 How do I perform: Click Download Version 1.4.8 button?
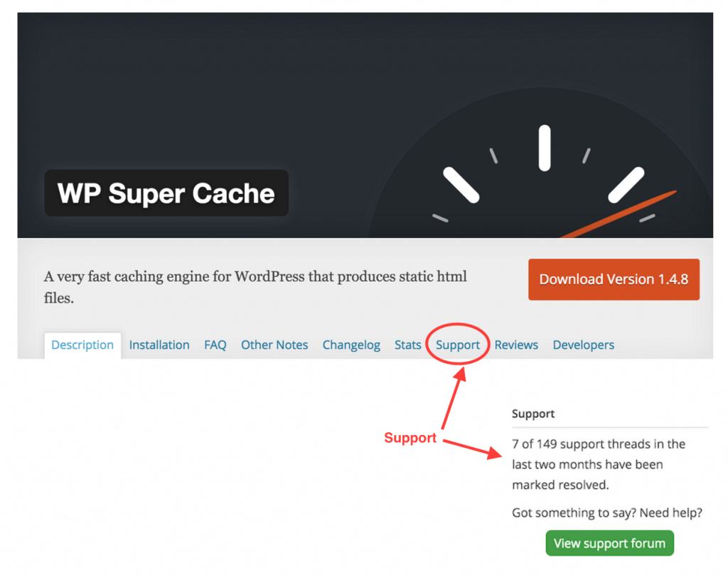614,279
